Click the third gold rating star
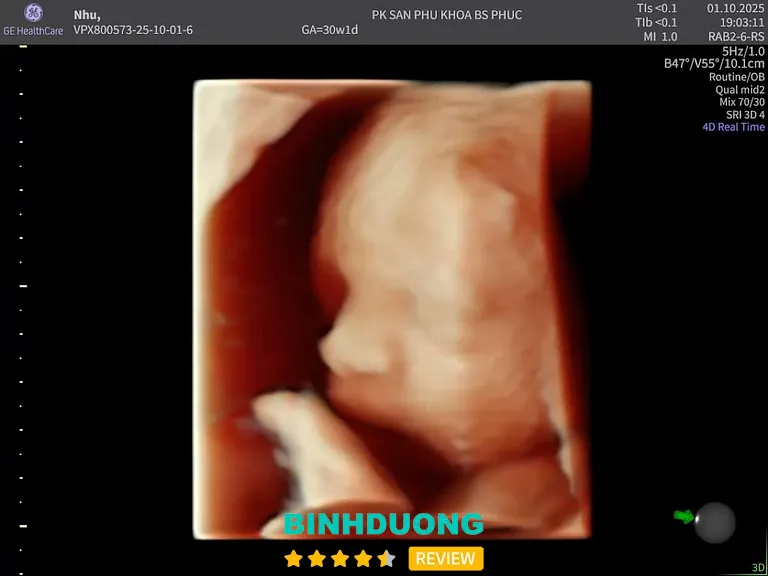 point(340,559)
